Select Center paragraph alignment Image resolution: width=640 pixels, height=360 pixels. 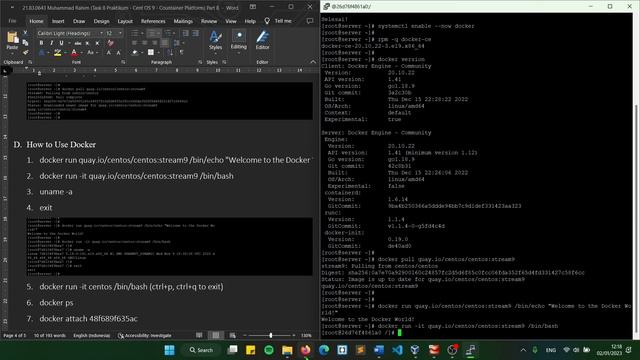tap(144, 43)
